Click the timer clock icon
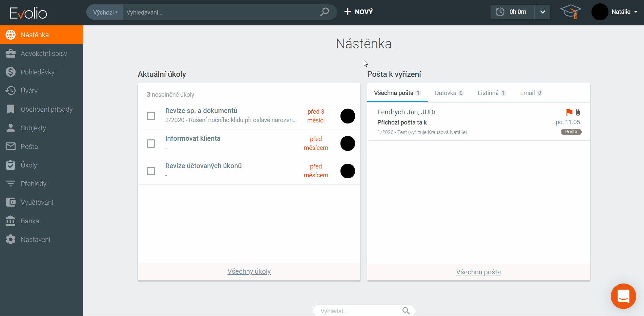 point(500,12)
